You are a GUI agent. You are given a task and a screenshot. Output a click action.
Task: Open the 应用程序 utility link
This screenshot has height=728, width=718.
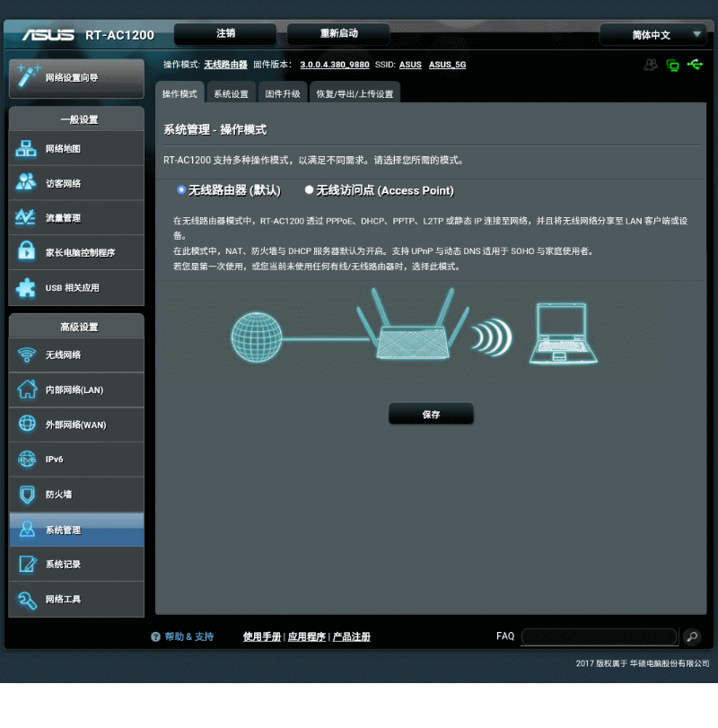[307, 636]
